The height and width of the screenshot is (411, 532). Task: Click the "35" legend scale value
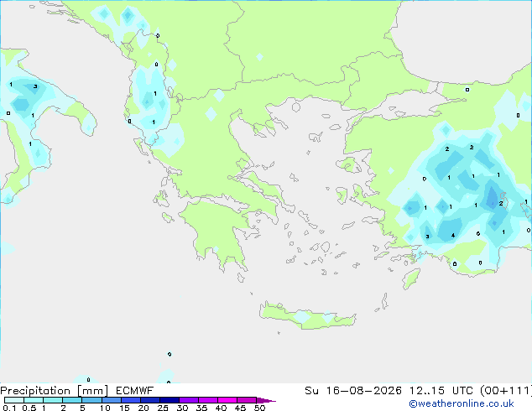pos(201,408)
